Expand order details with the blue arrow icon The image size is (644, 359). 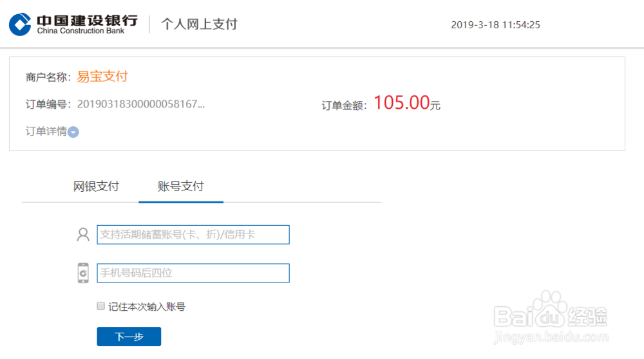point(73,132)
